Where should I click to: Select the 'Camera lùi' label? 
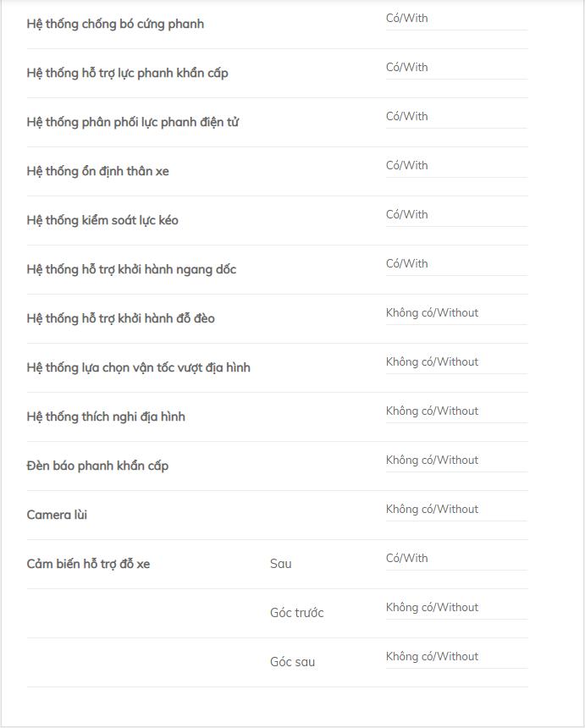pyautogui.click(x=57, y=515)
